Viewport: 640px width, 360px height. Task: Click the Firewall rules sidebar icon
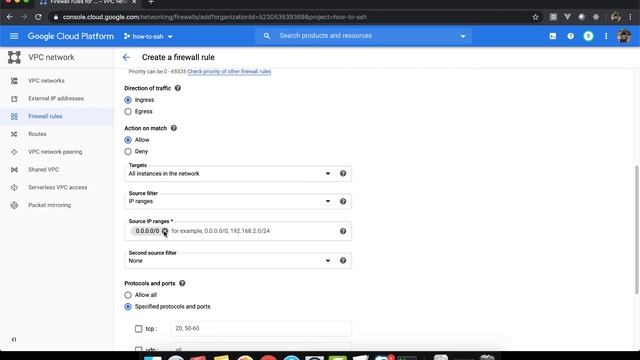click(x=14, y=116)
